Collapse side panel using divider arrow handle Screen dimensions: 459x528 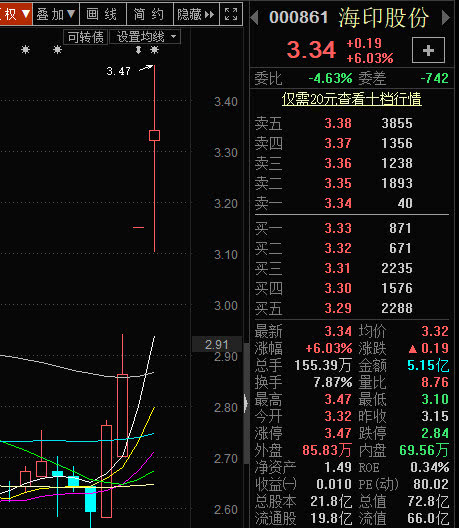pyautogui.click(x=246, y=403)
